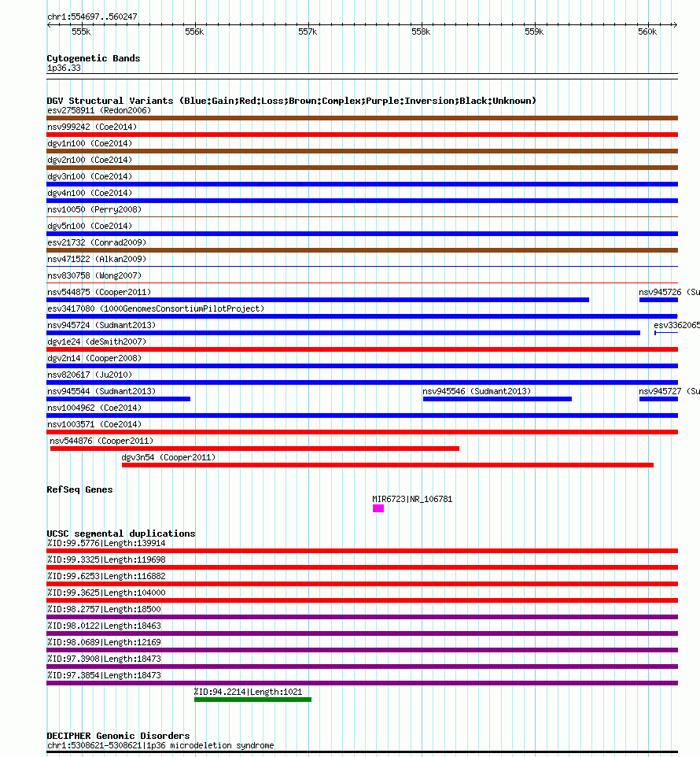This screenshot has height=757, width=700.
Task: Click the 556k ruler mark
Action: [x=194, y=31]
